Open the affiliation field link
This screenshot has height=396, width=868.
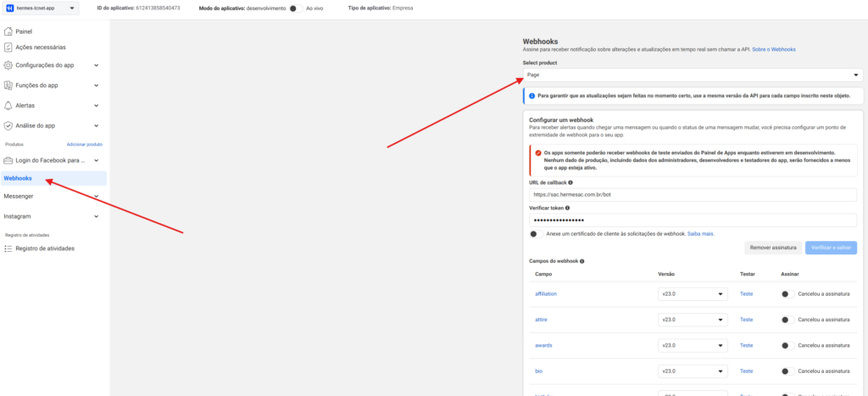(546, 293)
